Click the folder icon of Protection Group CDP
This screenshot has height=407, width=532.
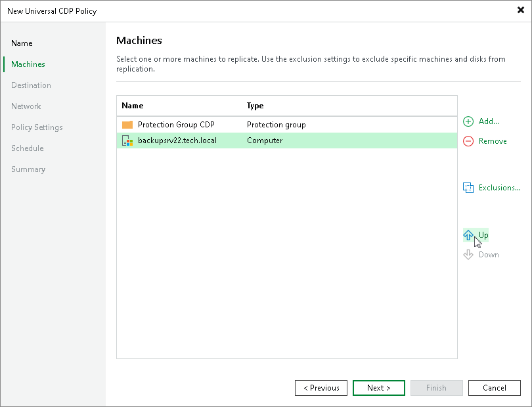tap(127, 124)
